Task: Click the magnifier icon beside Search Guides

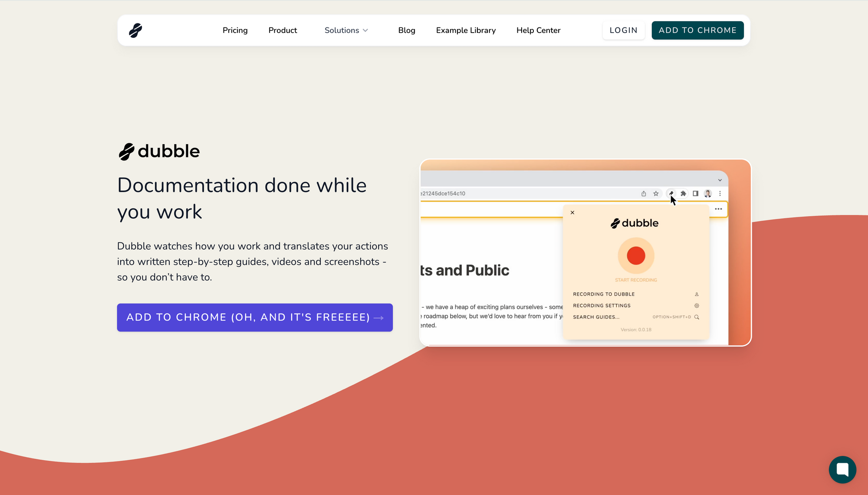Action: [x=697, y=317]
